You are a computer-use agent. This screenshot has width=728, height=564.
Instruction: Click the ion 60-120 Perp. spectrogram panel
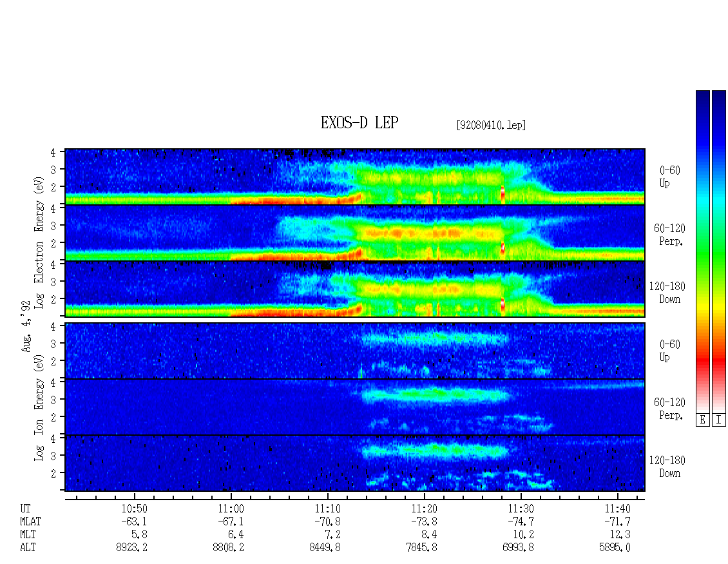click(355, 407)
